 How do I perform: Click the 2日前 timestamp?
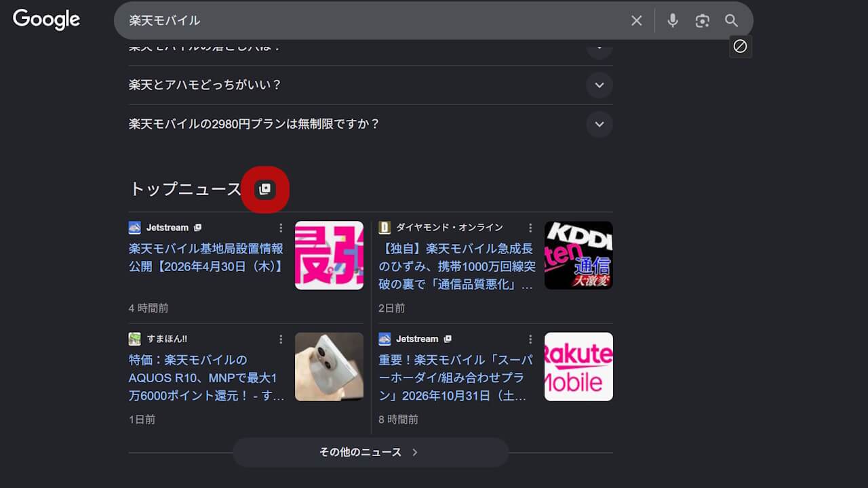391,308
